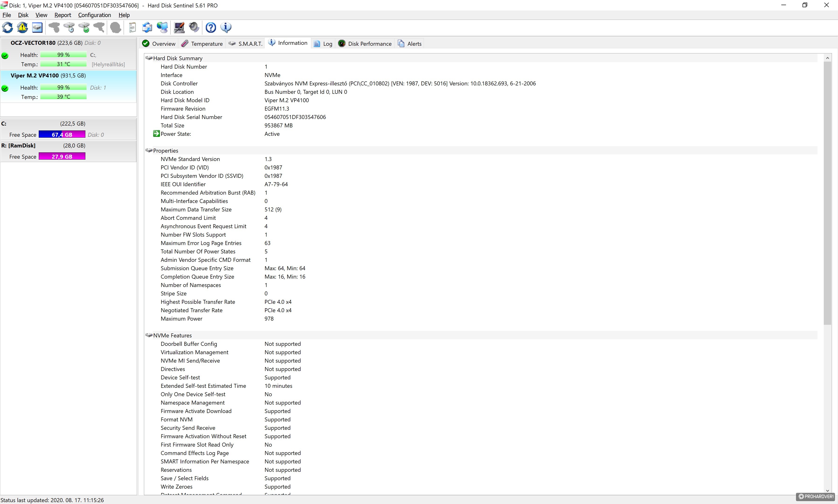Click the greyed-out disk icon before the blob
Viewport: 838px width, 504px height.
[x=99, y=28]
